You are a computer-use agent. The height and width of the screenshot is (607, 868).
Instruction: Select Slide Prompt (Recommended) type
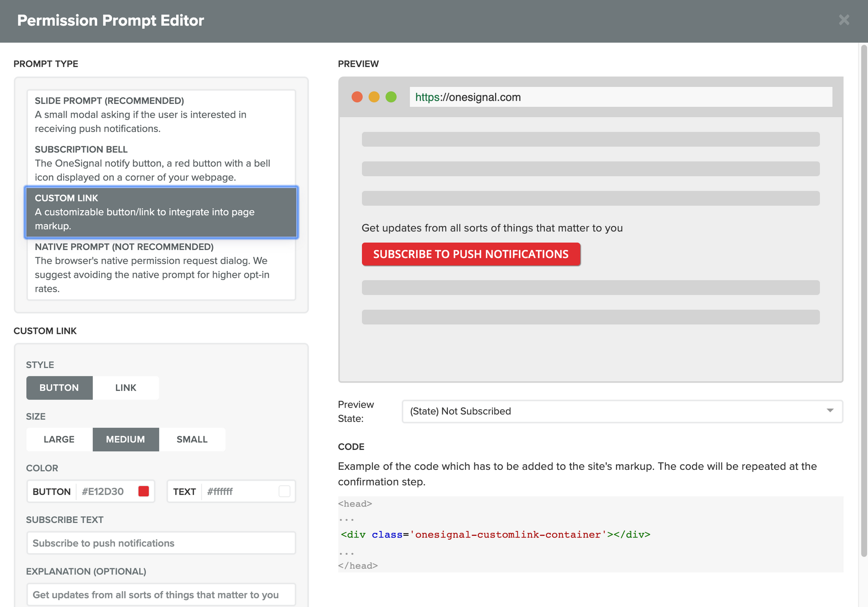[x=161, y=115]
